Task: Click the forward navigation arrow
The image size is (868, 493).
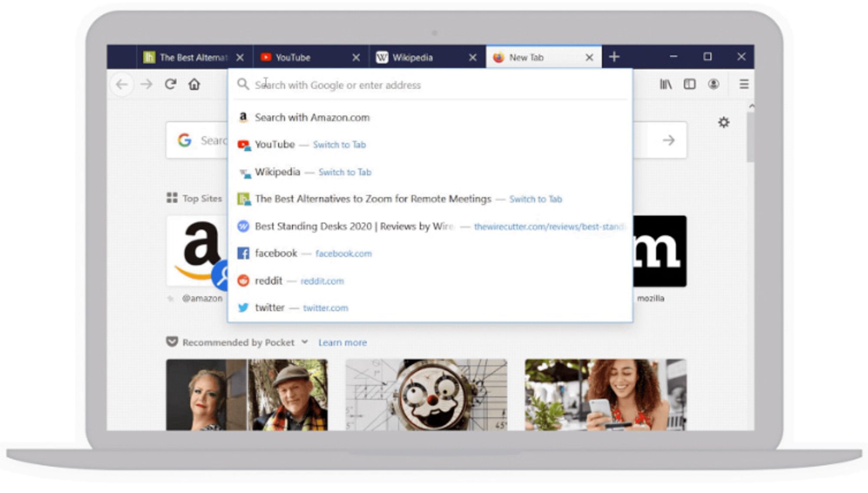Action: (147, 84)
